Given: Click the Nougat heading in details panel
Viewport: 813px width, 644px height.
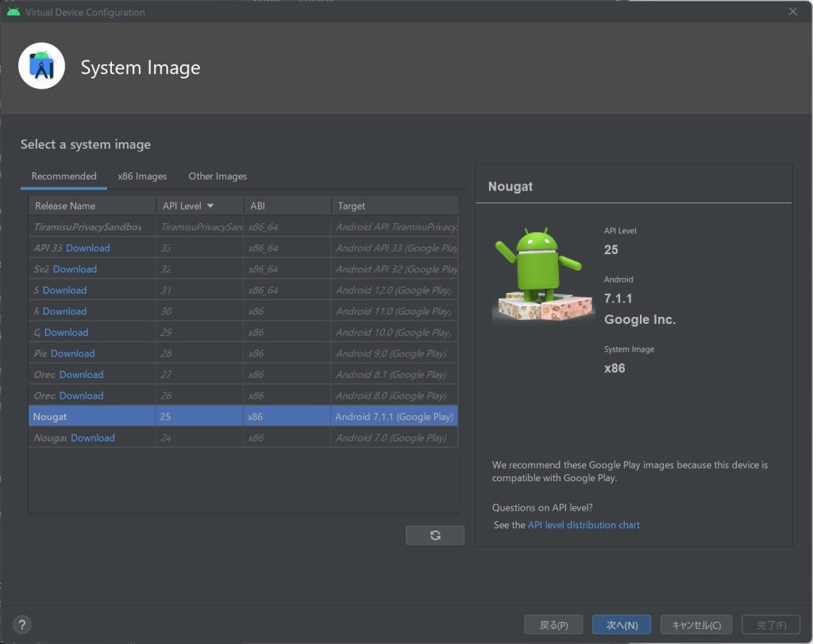Looking at the screenshot, I should click(511, 187).
